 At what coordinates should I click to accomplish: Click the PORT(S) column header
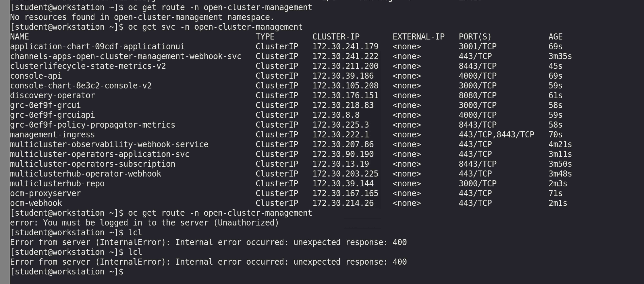475,37
